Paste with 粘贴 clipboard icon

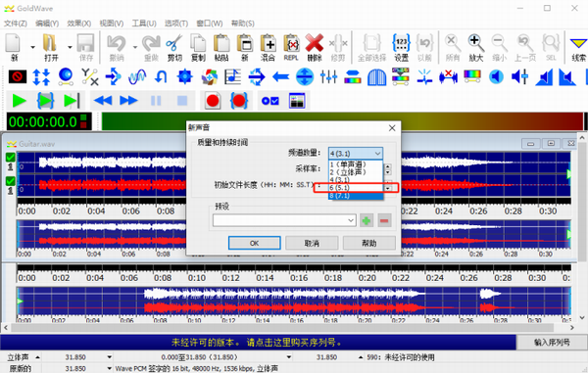(x=221, y=47)
